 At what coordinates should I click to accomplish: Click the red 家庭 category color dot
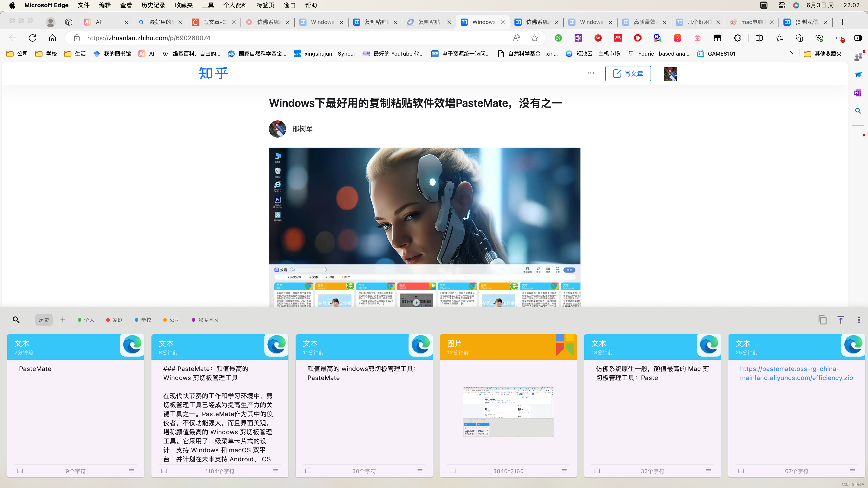point(108,320)
